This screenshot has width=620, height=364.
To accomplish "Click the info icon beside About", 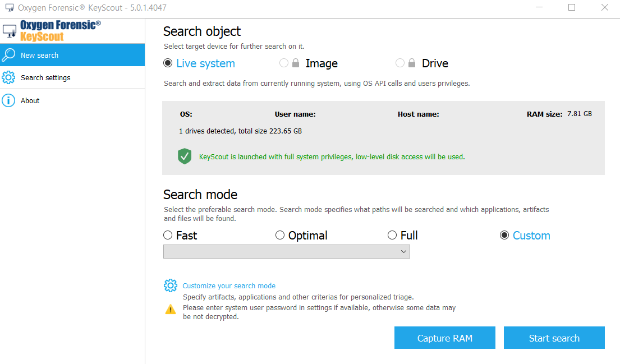I will coord(8,100).
